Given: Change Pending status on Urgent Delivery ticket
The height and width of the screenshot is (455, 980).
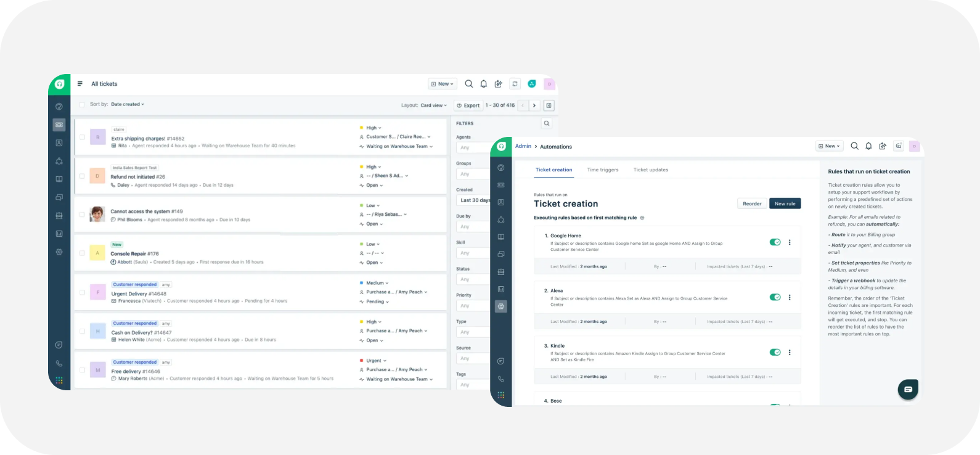Looking at the screenshot, I should pyautogui.click(x=377, y=301).
